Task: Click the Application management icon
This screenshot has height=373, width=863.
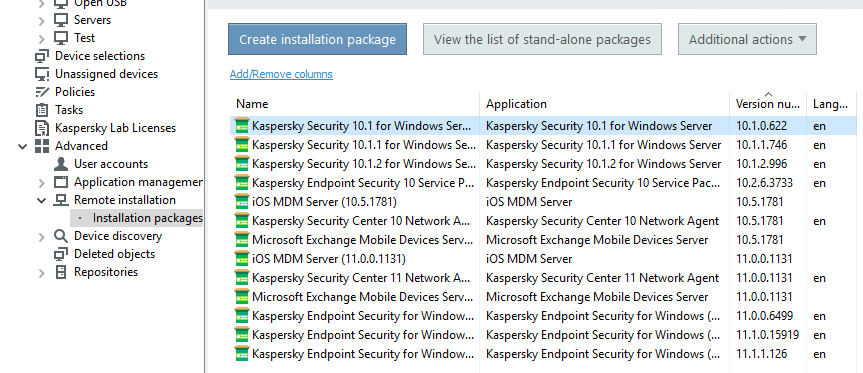Action: pyautogui.click(x=61, y=182)
